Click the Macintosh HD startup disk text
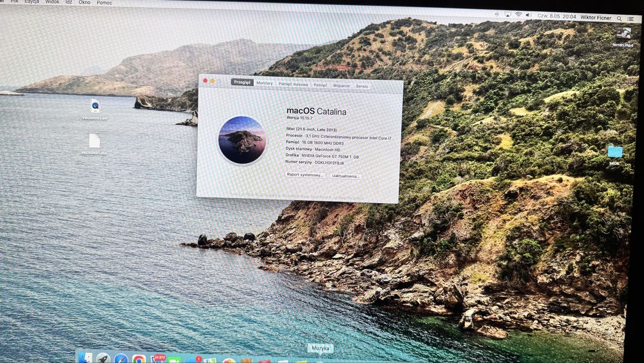The height and width of the screenshot is (363, 644). [x=327, y=150]
